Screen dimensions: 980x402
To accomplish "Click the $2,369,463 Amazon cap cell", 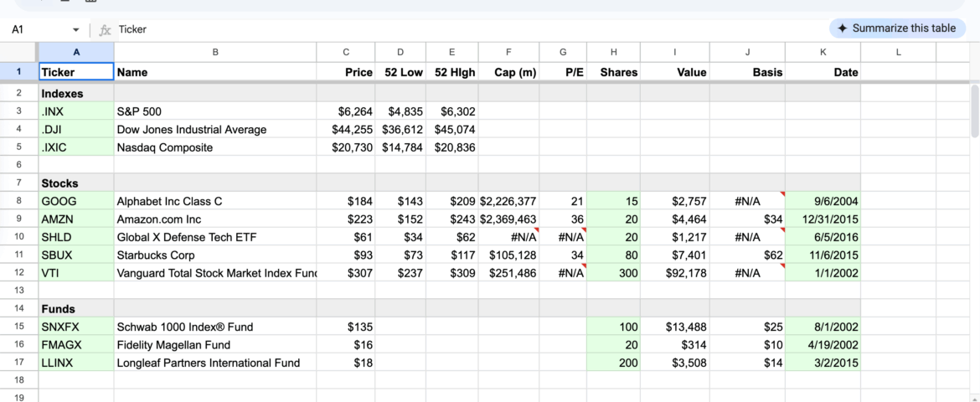I will (508, 219).
